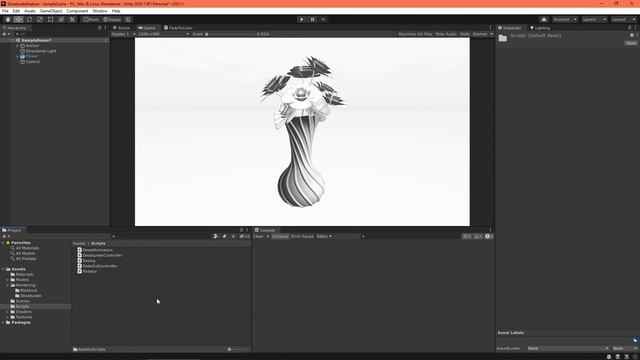Select the Hierarchy tab
Viewport: 640px width, 360px height.
pyautogui.click(x=15, y=28)
